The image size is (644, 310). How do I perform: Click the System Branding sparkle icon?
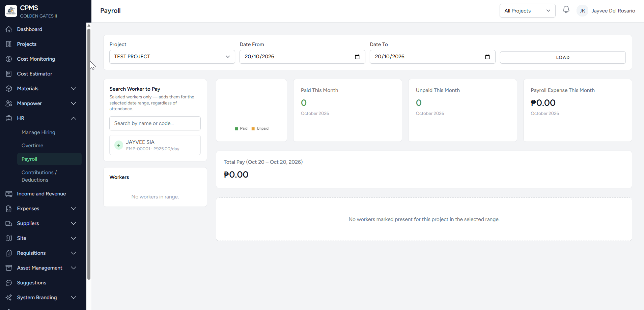click(x=9, y=298)
